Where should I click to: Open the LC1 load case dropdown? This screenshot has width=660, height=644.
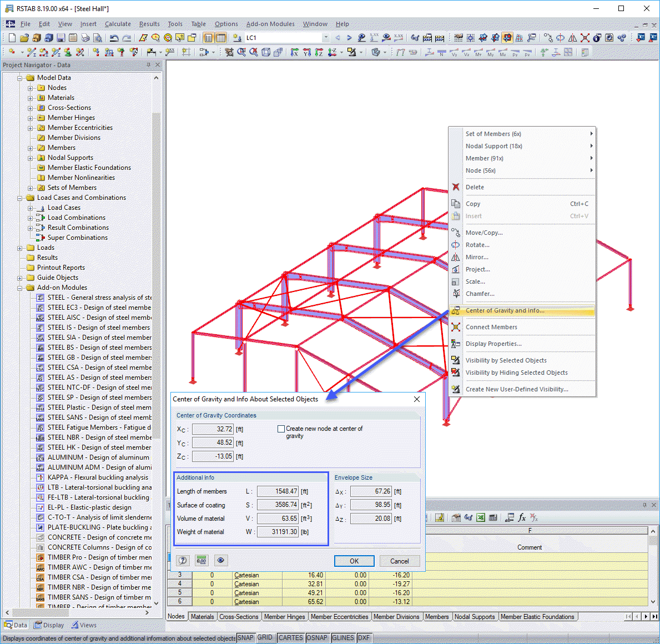pyautogui.click(x=325, y=38)
